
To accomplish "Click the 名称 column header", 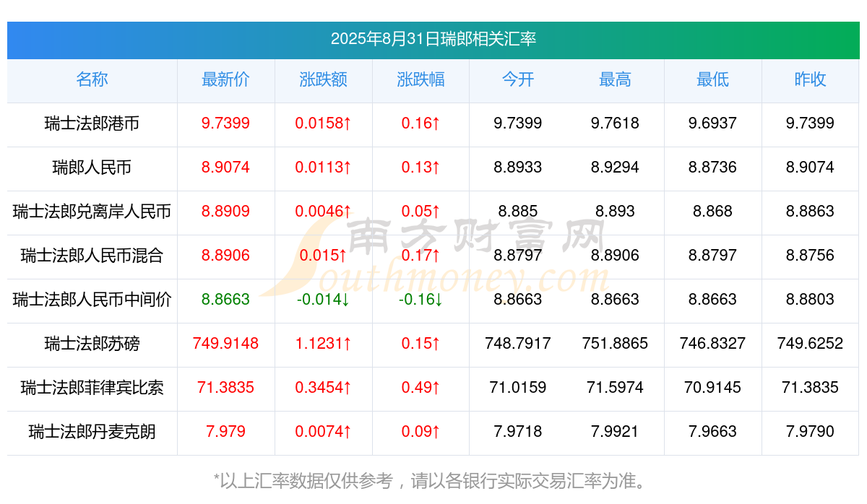I will pos(92,79).
